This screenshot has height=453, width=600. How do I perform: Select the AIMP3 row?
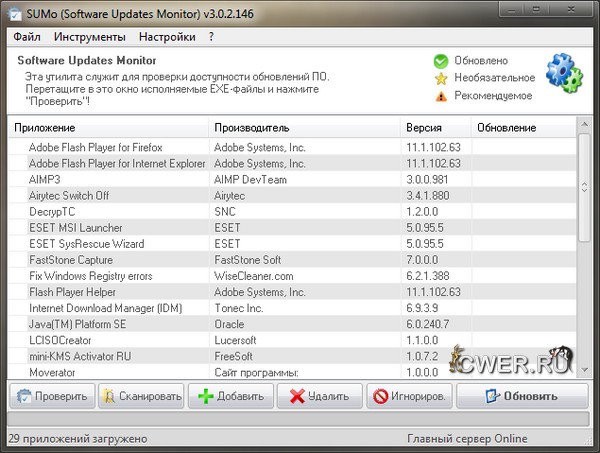pos(292,179)
